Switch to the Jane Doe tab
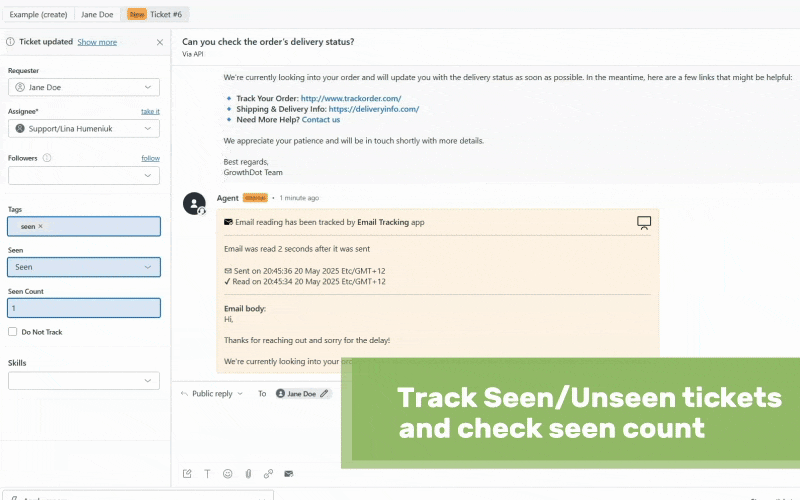Viewport: 800px width, 500px height. (97, 14)
